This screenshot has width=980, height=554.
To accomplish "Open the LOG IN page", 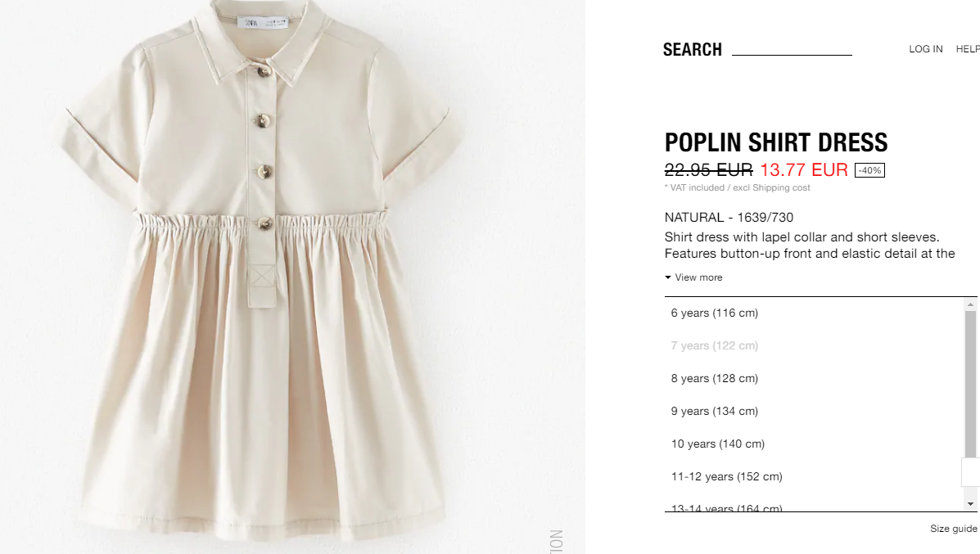I will pyautogui.click(x=926, y=49).
